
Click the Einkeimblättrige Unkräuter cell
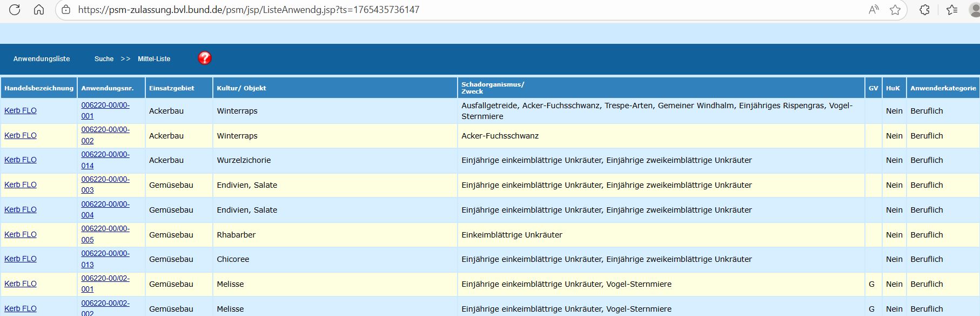click(x=661, y=235)
